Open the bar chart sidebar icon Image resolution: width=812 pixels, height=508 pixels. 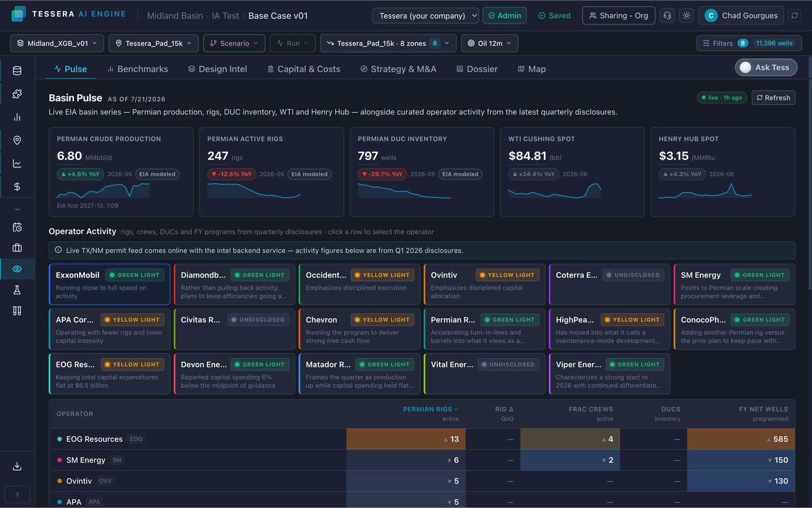point(17,117)
